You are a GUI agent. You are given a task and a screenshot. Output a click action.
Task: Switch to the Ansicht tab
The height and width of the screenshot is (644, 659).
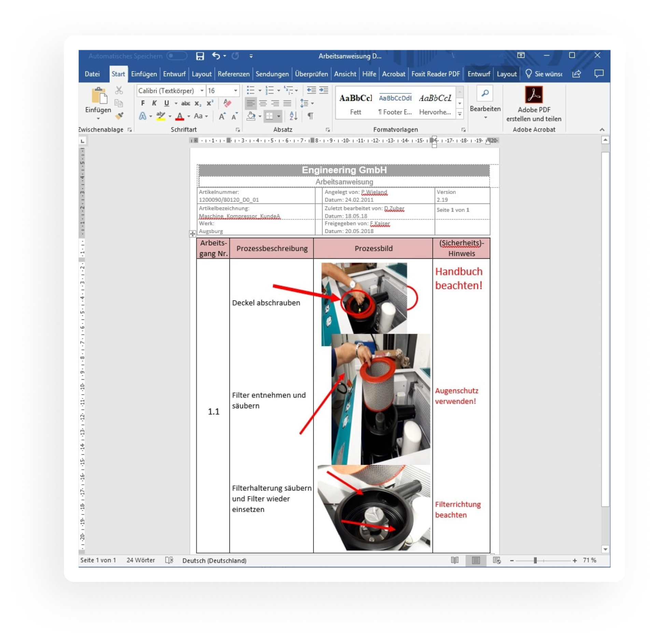coord(345,74)
